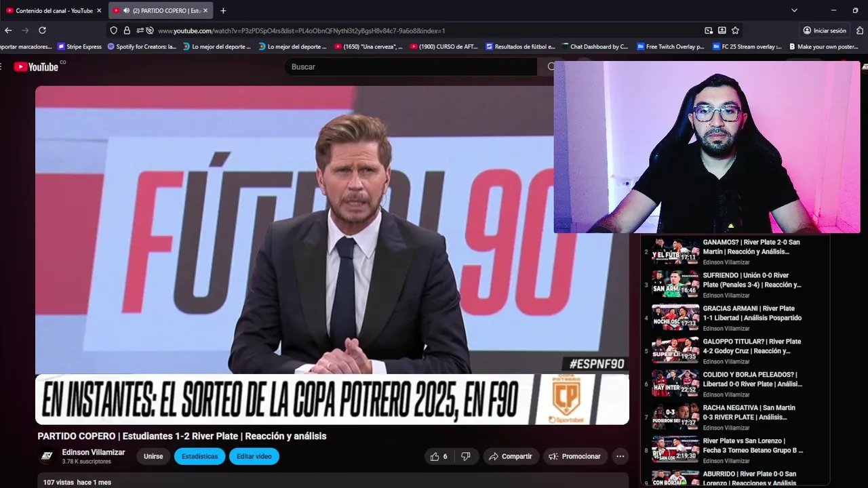Open the 'FC 25 Stream overlay' bookmark
Image resolution: width=868 pixels, height=488 pixels.
coord(747,47)
